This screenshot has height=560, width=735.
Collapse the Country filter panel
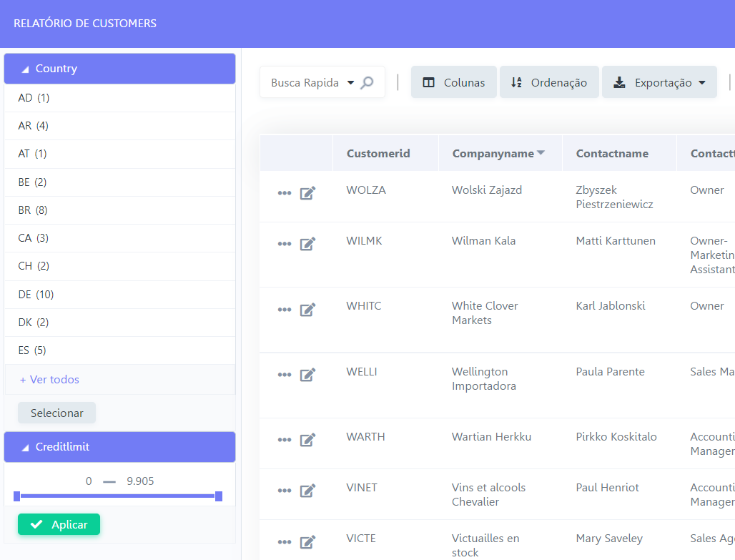(119, 69)
